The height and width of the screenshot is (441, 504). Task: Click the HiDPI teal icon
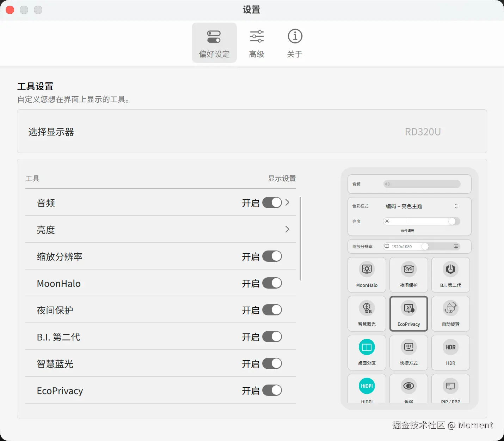click(x=367, y=386)
